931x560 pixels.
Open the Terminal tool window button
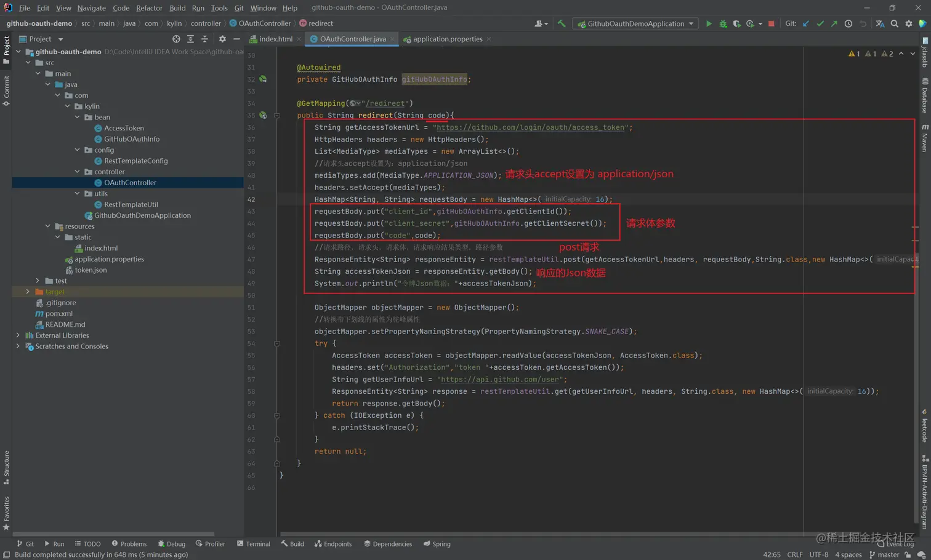point(254,544)
